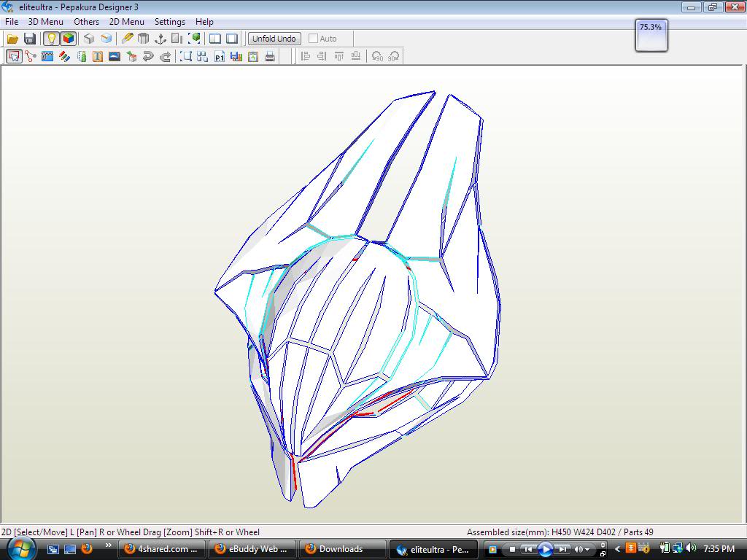Screen dimensions: 747x560
Task: Click the blue picture image tool icon
Action: click(115, 57)
